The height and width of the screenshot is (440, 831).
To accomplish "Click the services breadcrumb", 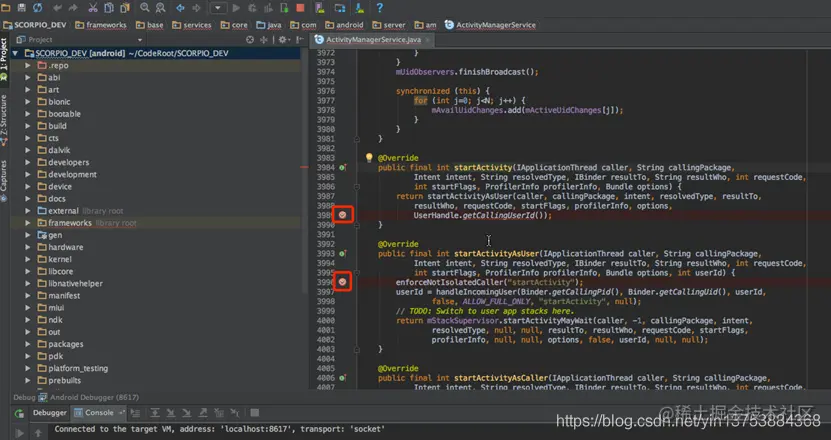I will click(192, 25).
